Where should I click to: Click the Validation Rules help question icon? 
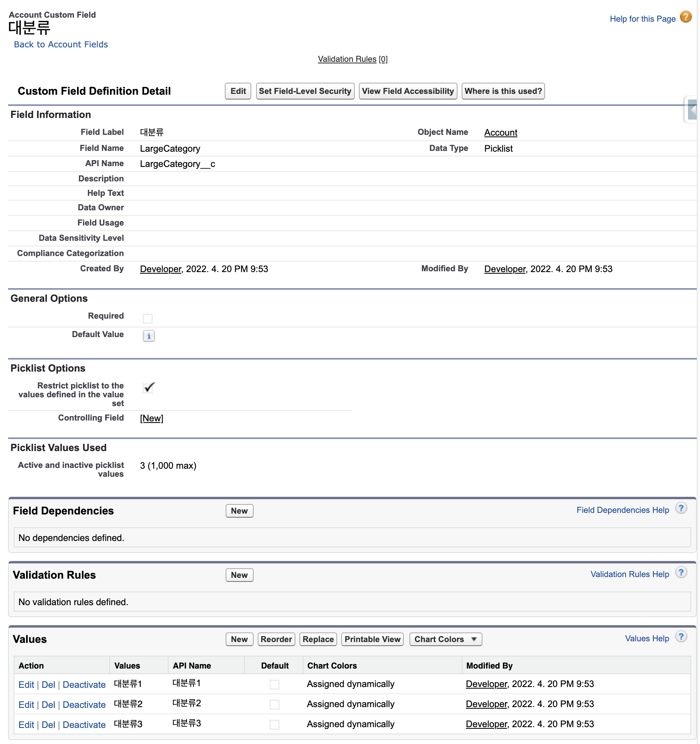click(681, 572)
